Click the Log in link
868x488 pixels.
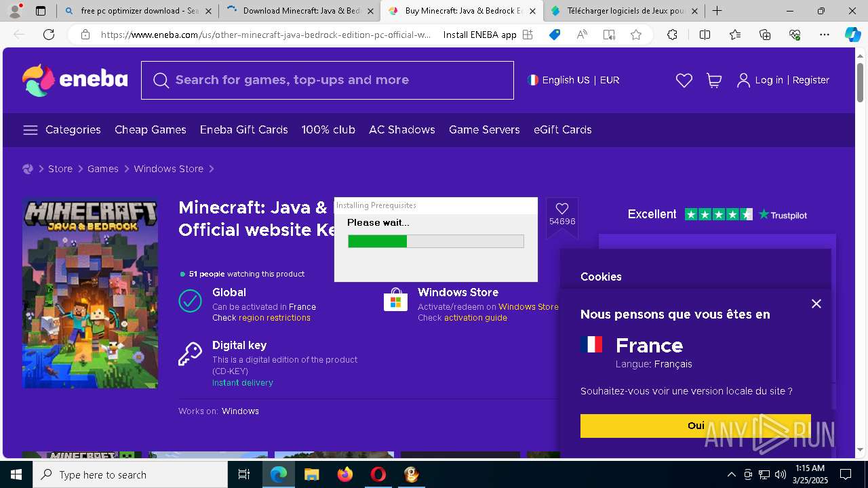pyautogui.click(x=769, y=80)
